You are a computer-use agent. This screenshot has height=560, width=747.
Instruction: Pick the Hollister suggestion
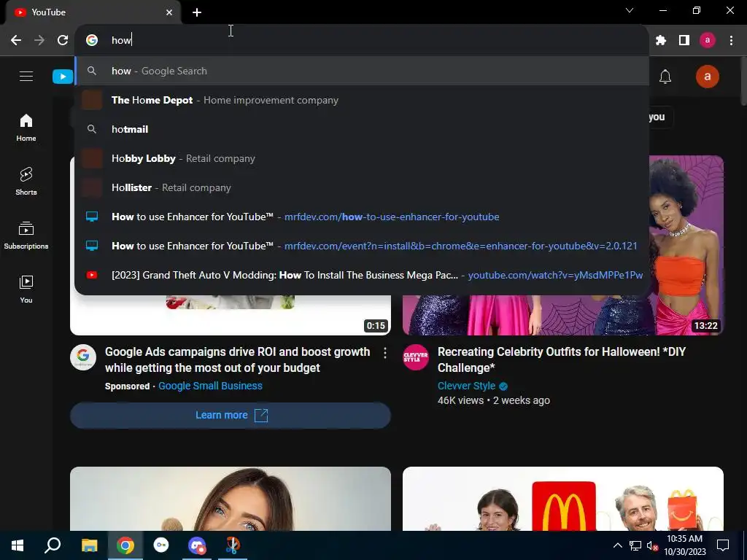362,187
